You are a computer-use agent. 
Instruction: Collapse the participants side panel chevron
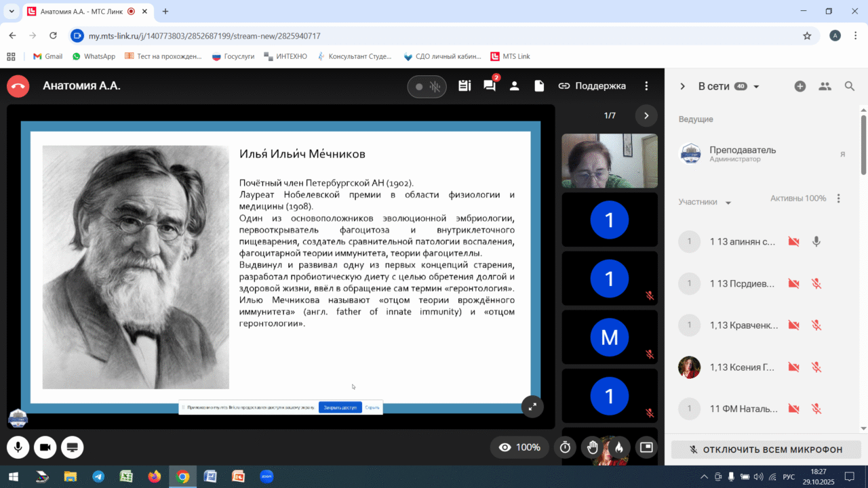683,86
